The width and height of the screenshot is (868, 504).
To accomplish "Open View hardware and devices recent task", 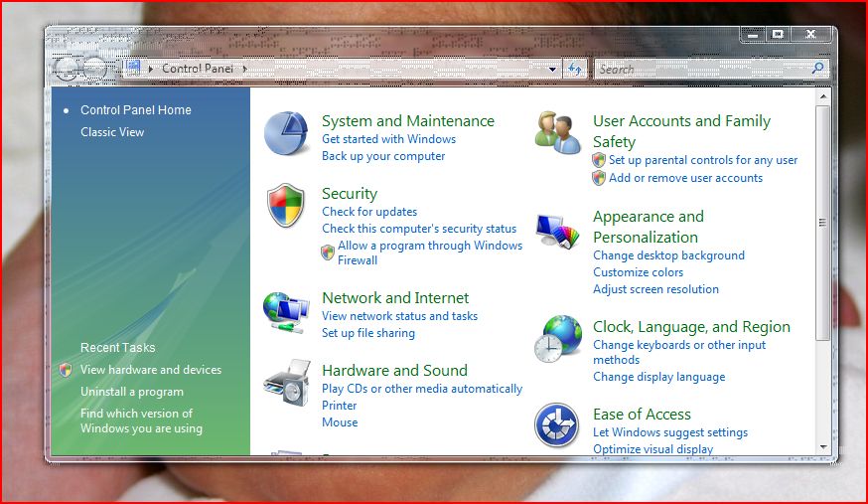I will 151,370.
